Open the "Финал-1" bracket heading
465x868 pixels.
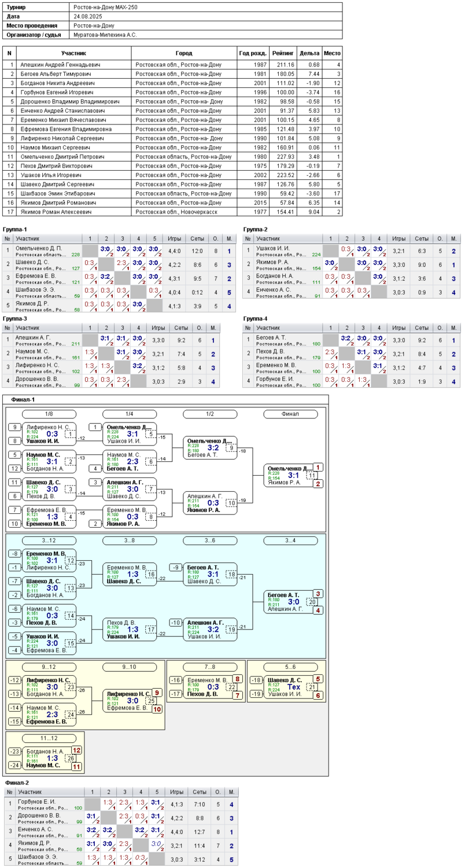pos(23,400)
